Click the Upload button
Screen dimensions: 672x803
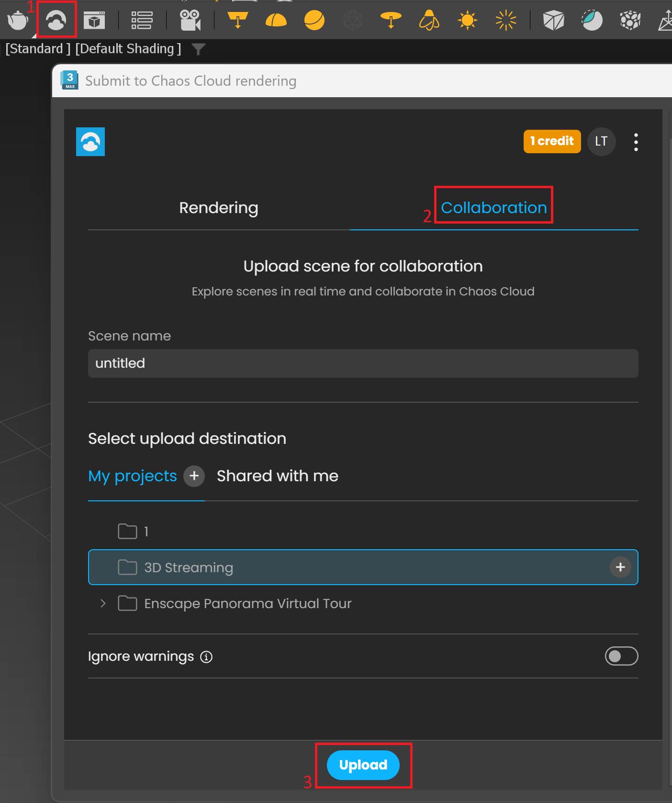point(363,765)
